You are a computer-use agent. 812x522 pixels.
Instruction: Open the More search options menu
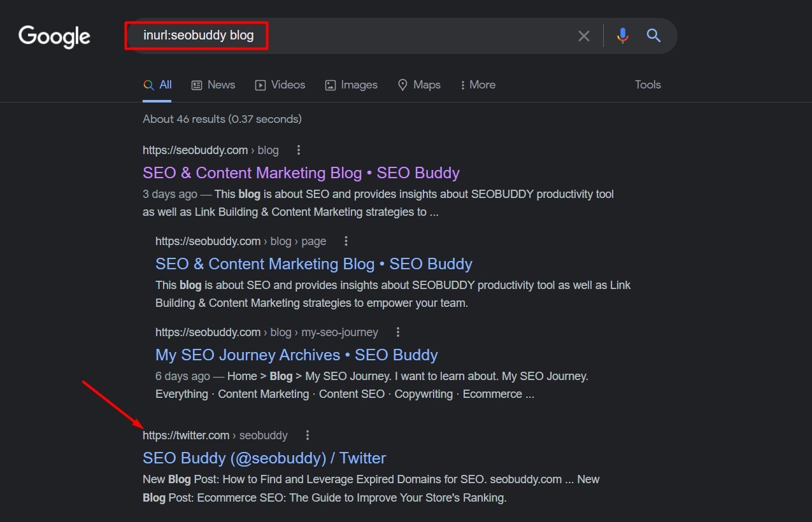[x=478, y=85]
